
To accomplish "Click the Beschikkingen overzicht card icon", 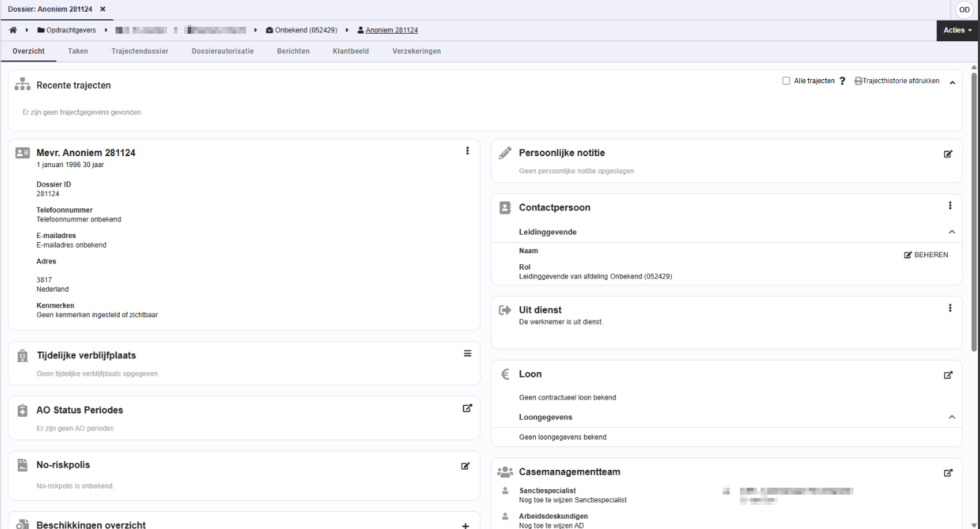I will click(23, 524).
